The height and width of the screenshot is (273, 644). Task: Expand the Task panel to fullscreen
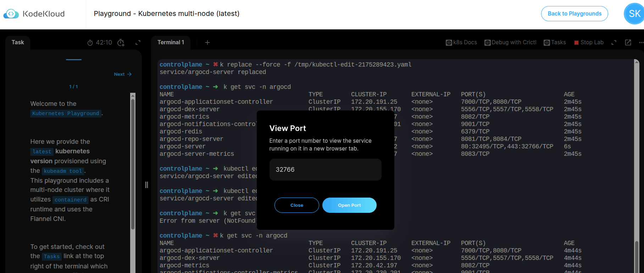138,42
